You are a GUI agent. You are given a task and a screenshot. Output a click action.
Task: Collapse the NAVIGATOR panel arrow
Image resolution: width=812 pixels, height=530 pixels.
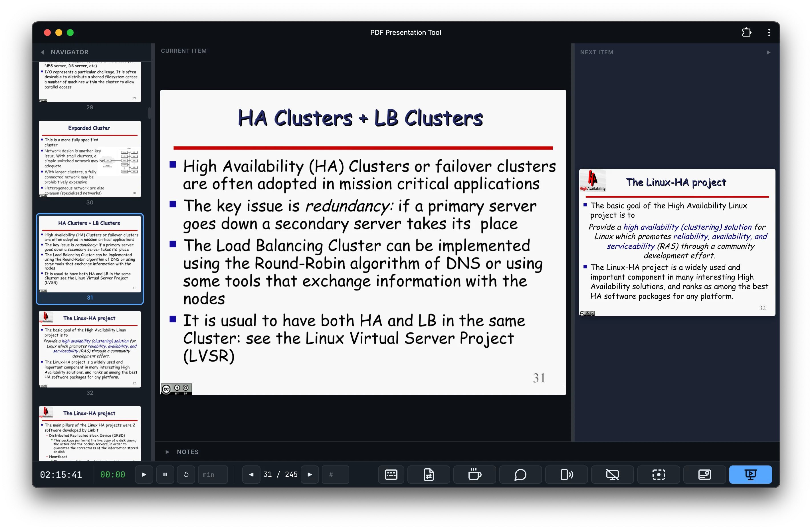pyautogui.click(x=42, y=52)
